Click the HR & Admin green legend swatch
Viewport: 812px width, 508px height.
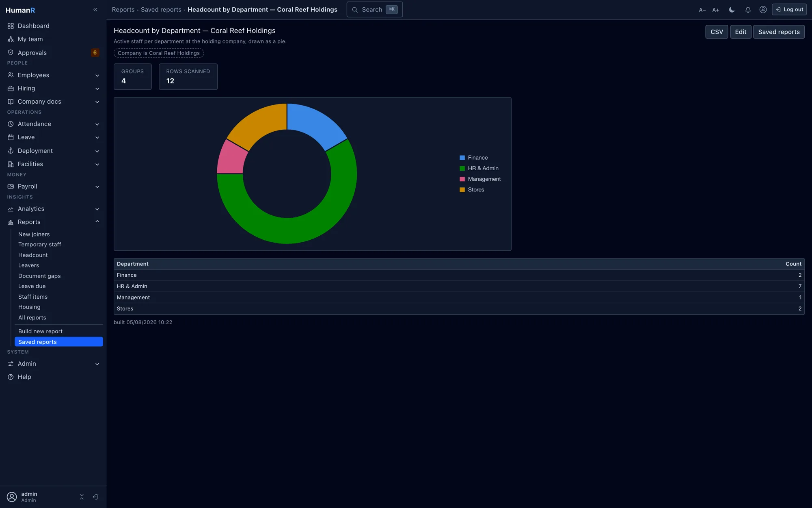click(462, 169)
